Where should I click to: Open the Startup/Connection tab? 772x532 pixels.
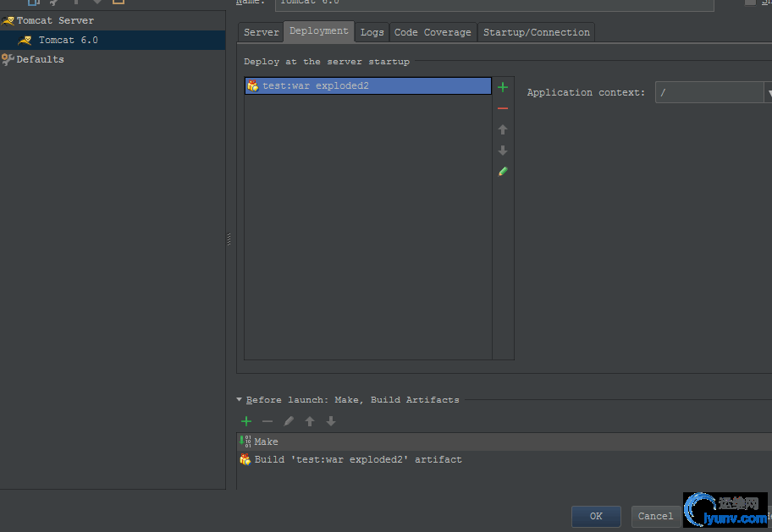[x=536, y=32]
